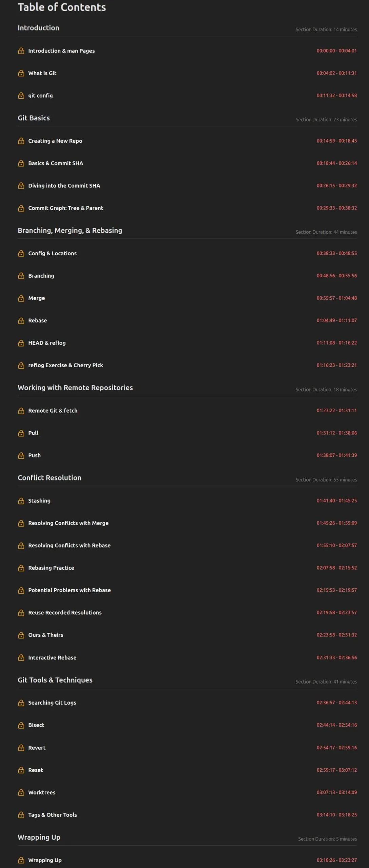Click lock icon beside Worktrees lesson
This screenshot has width=369, height=868.
click(x=21, y=792)
